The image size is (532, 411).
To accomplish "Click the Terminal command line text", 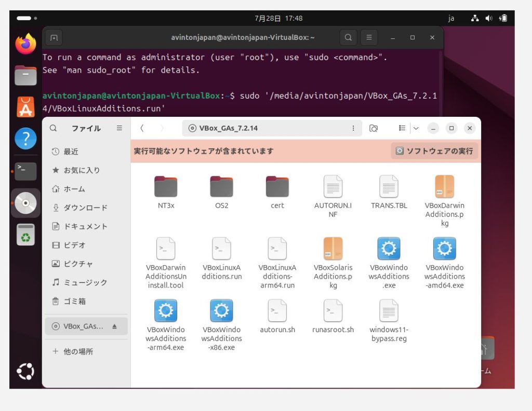I will tap(240, 102).
